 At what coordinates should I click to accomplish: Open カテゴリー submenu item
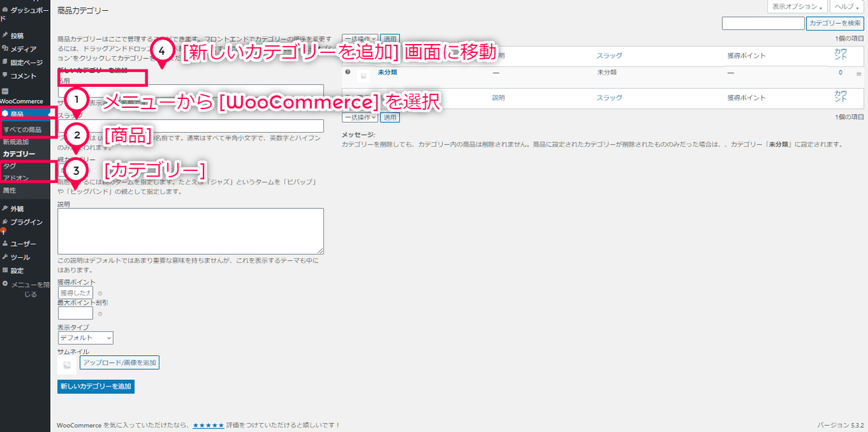(x=19, y=154)
